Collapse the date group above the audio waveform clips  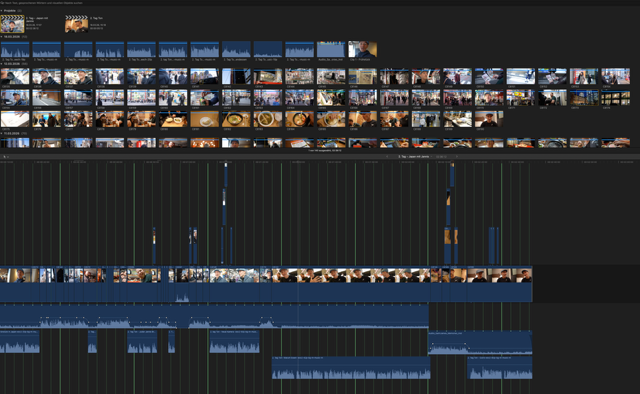(x=2, y=37)
